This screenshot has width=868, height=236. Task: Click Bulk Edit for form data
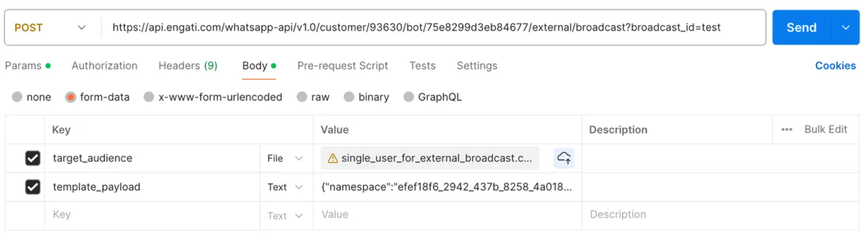tap(825, 129)
